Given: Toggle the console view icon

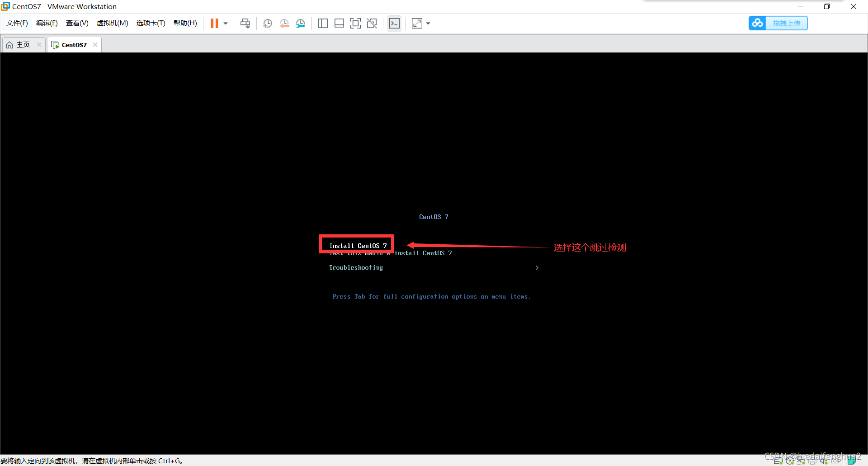Looking at the screenshot, I should click(394, 23).
